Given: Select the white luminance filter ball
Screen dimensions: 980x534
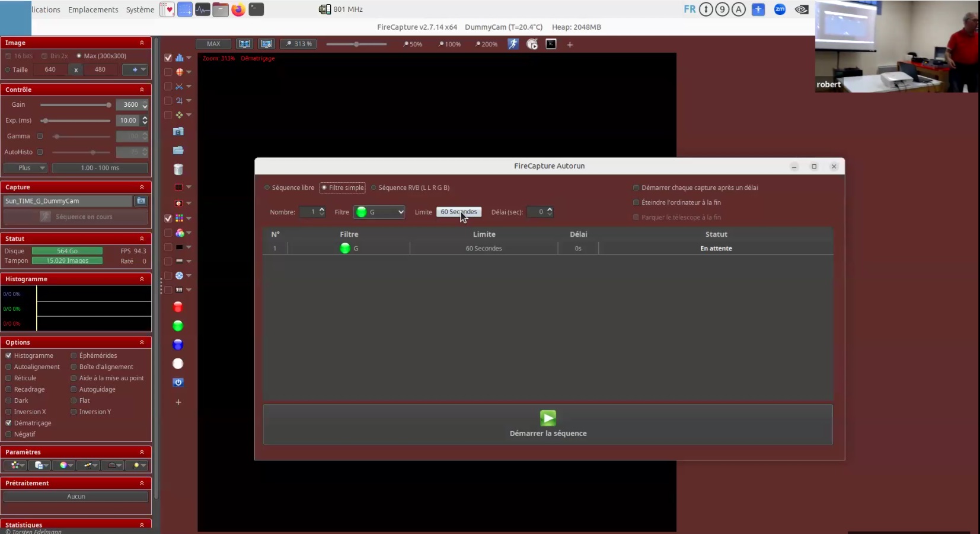Looking at the screenshot, I should pos(178,364).
